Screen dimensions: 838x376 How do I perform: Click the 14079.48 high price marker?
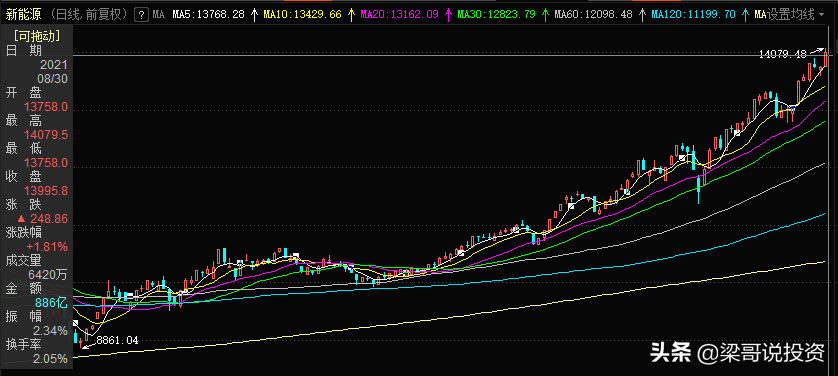tap(782, 54)
